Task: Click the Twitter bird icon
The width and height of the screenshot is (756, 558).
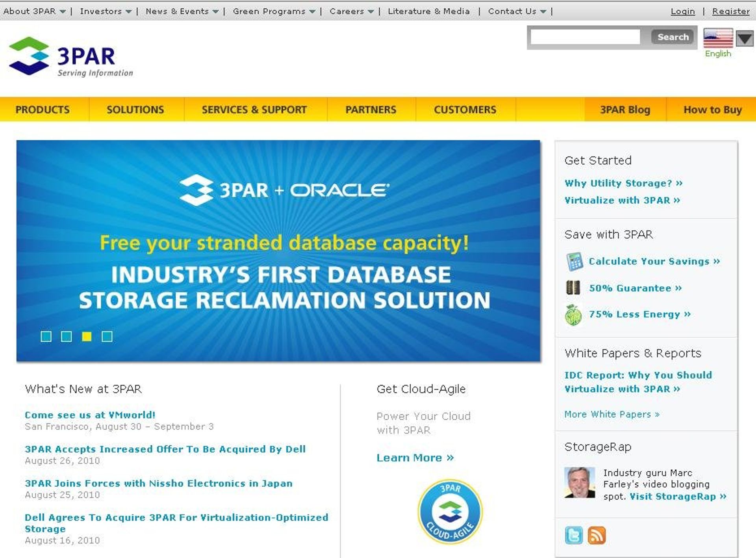Action: [573, 536]
